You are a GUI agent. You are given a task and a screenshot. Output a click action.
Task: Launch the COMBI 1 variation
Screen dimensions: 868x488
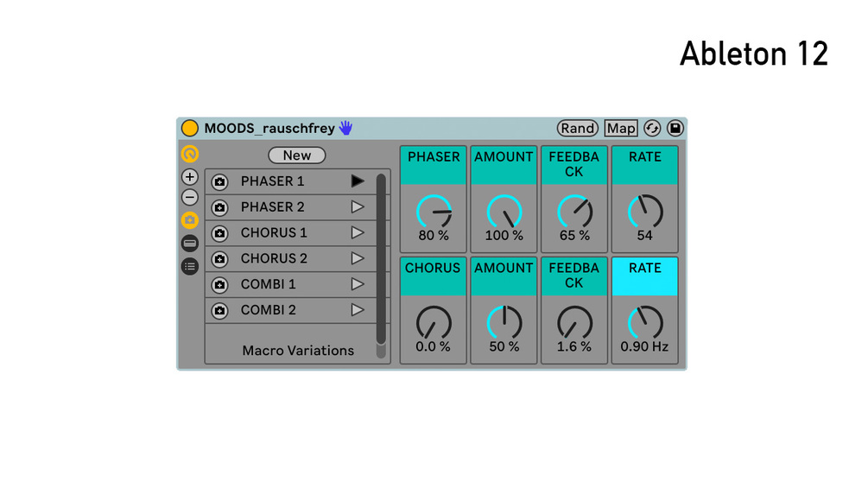point(358,284)
